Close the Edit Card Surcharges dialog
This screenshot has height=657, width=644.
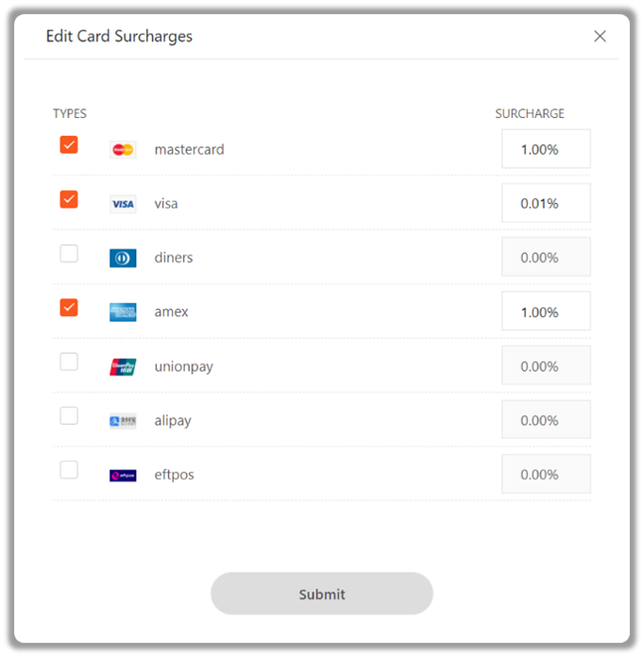(x=600, y=37)
